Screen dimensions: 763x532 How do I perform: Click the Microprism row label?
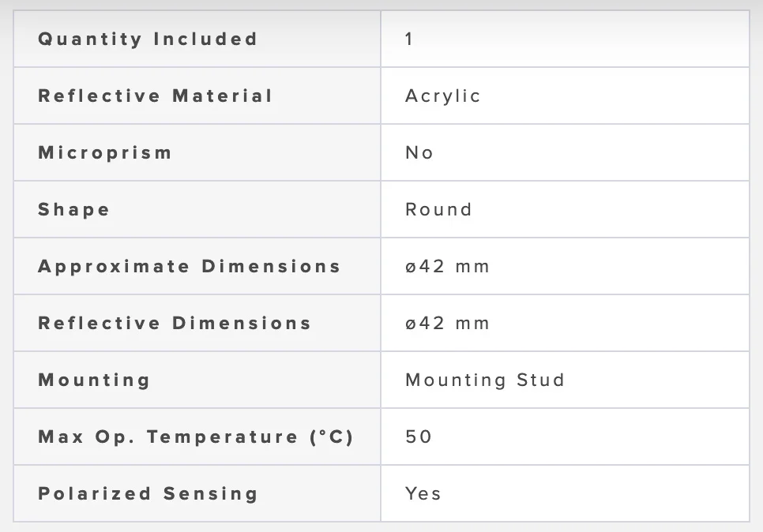pos(105,153)
